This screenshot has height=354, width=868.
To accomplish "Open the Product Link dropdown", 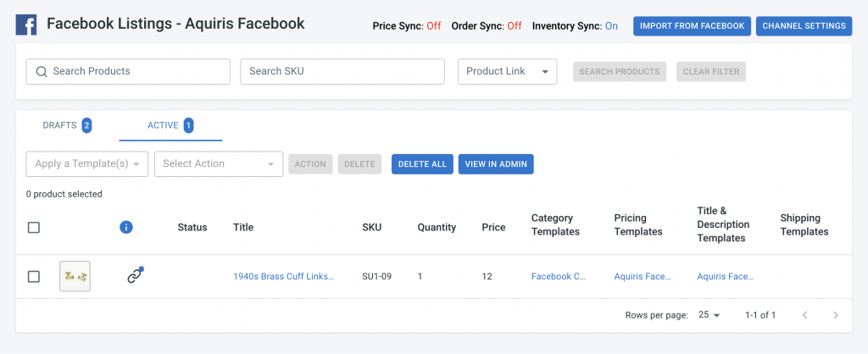I will 508,71.
